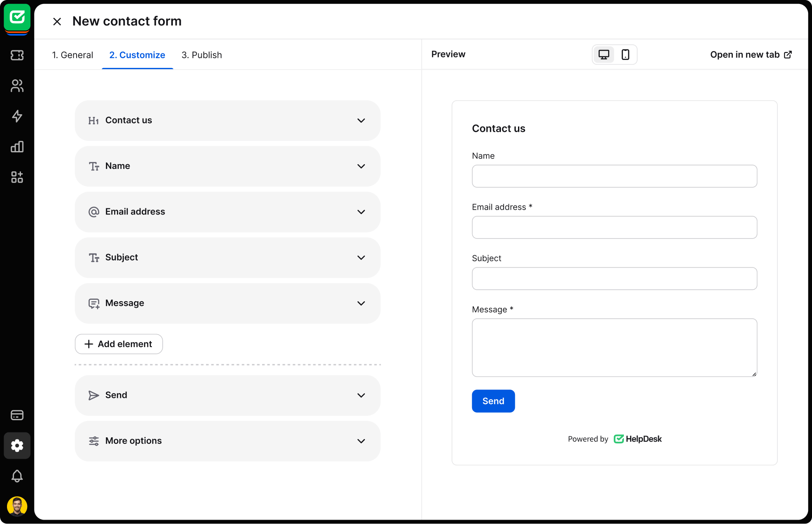Open the Tickets section in the sidebar
The image size is (812, 524).
[17, 55]
